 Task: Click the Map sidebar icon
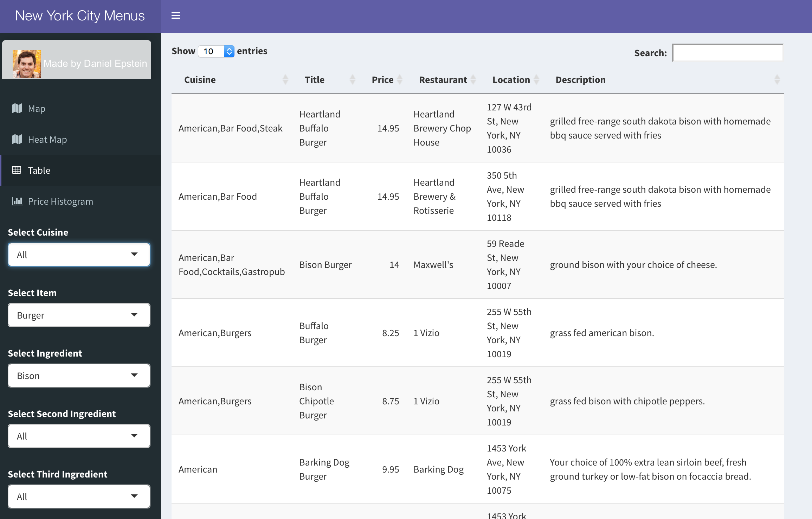coord(17,109)
